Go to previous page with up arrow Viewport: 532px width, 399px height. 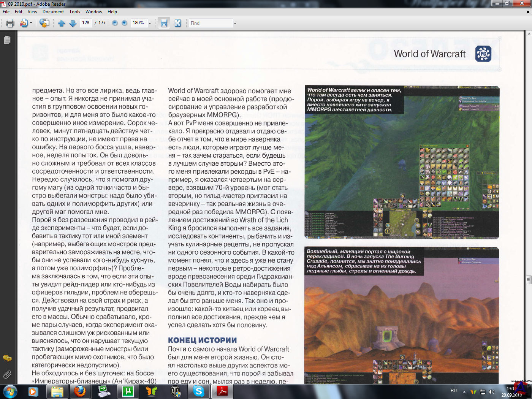[x=62, y=23]
